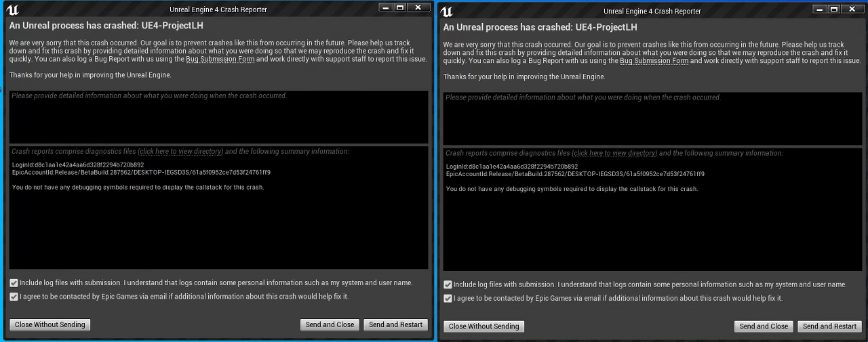
Task: Click crash heading UE4-ProjectLH in right window
Action: [x=540, y=27]
